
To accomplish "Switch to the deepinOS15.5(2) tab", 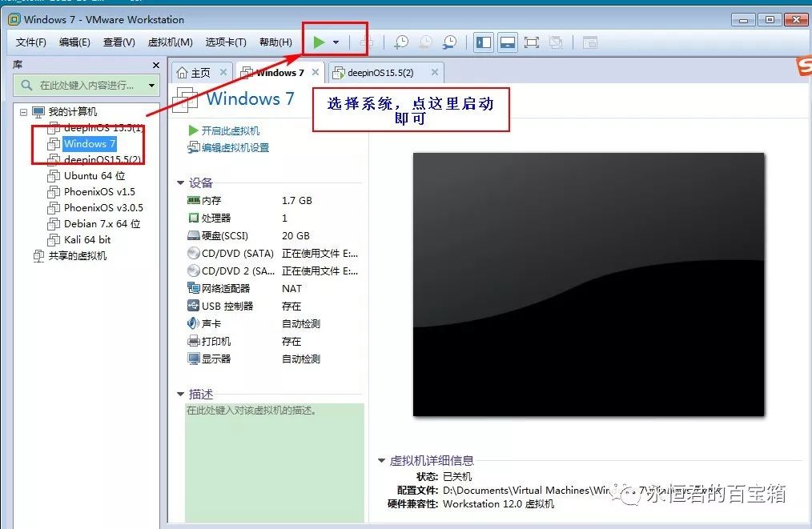I will coord(380,73).
